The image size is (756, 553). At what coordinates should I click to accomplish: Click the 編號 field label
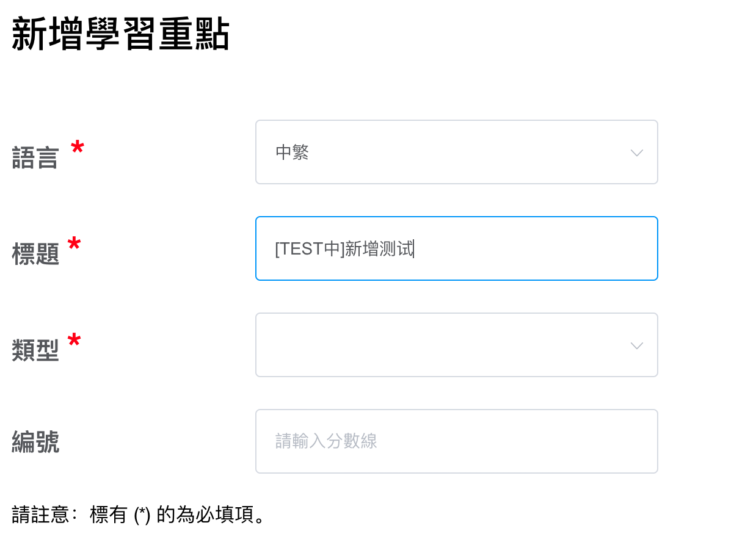point(35,442)
